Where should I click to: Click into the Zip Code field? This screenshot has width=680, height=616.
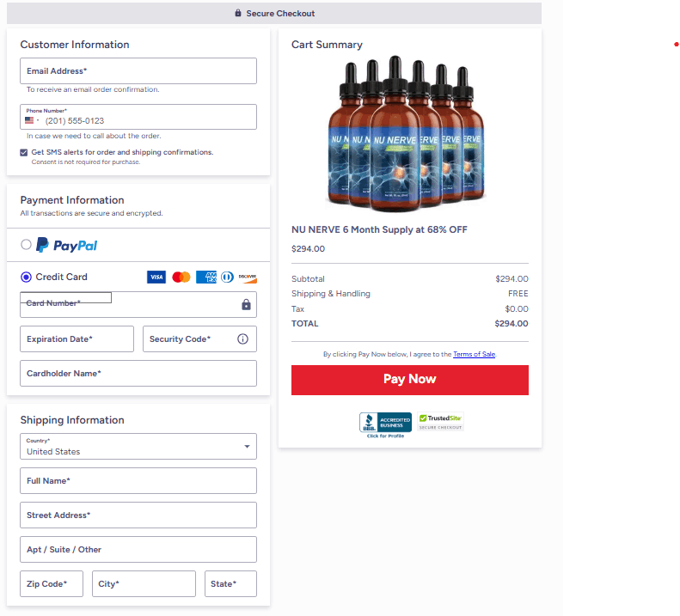coord(52,584)
